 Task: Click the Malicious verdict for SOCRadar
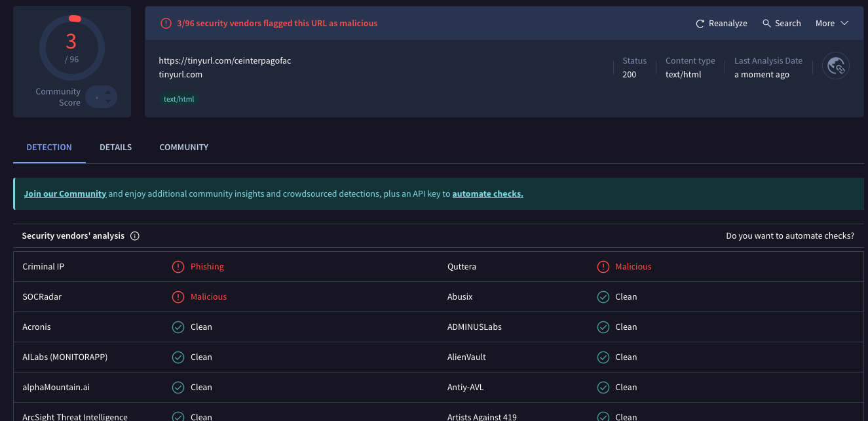tap(208, 297)
